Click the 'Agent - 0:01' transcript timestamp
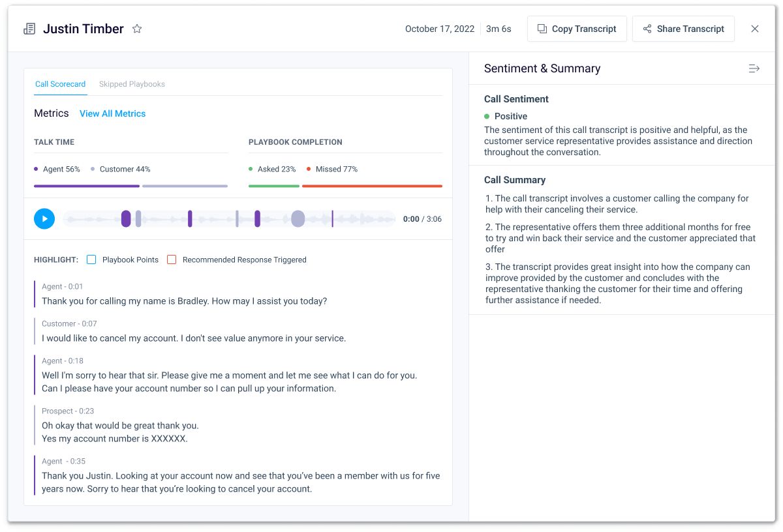Screen dimensions: 783x532 point(63,287)
